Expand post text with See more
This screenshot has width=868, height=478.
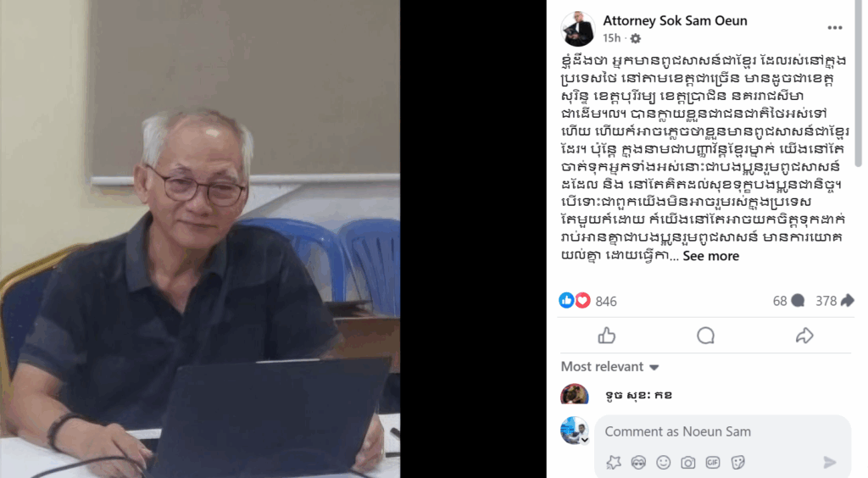711,256
